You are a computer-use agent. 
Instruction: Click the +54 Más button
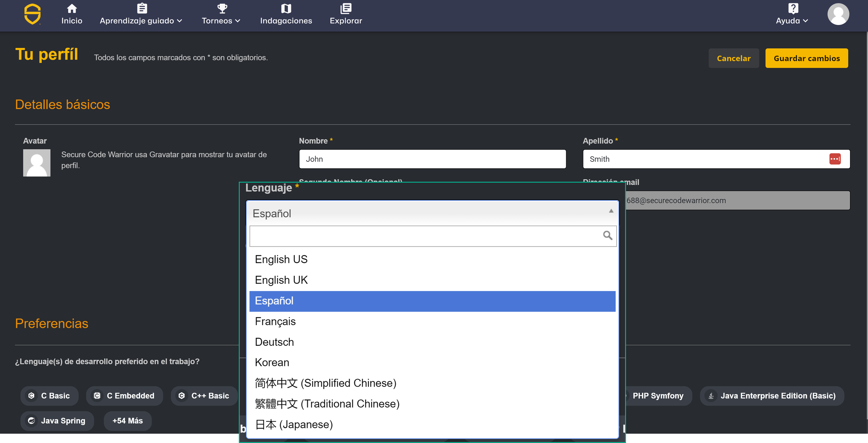point(127,420)
